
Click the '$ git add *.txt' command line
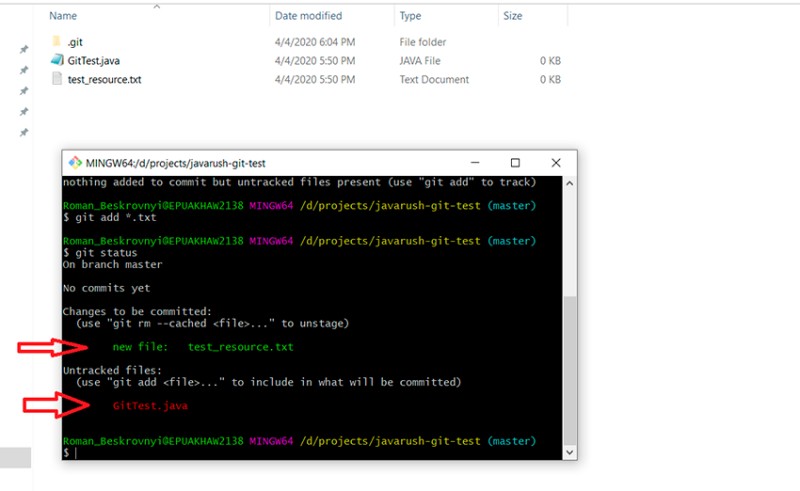coord(110,217)
